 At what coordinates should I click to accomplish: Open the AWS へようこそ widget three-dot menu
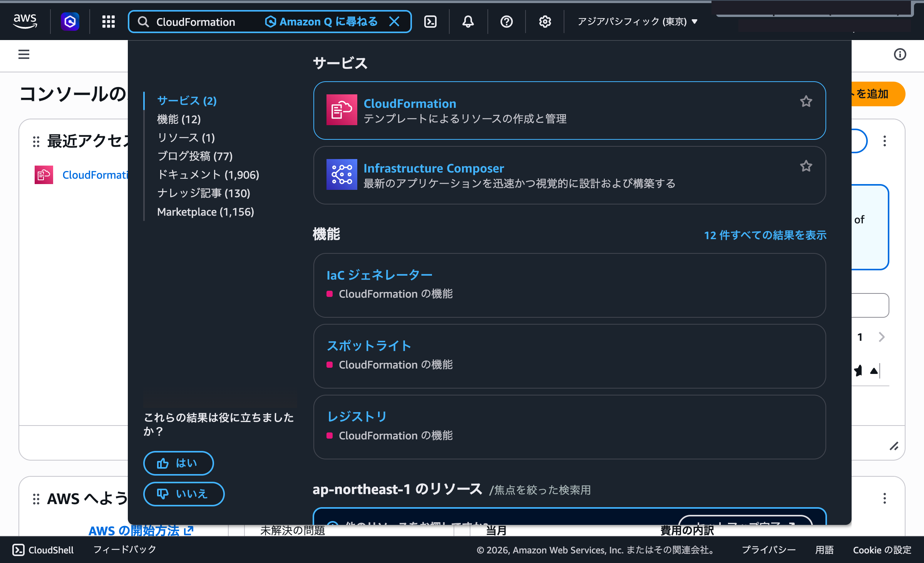tap(885, 498)
